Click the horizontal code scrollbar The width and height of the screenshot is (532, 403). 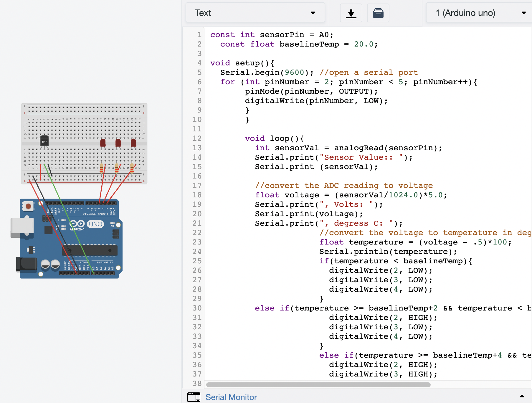pyautogui.click(x=318, y=384)
